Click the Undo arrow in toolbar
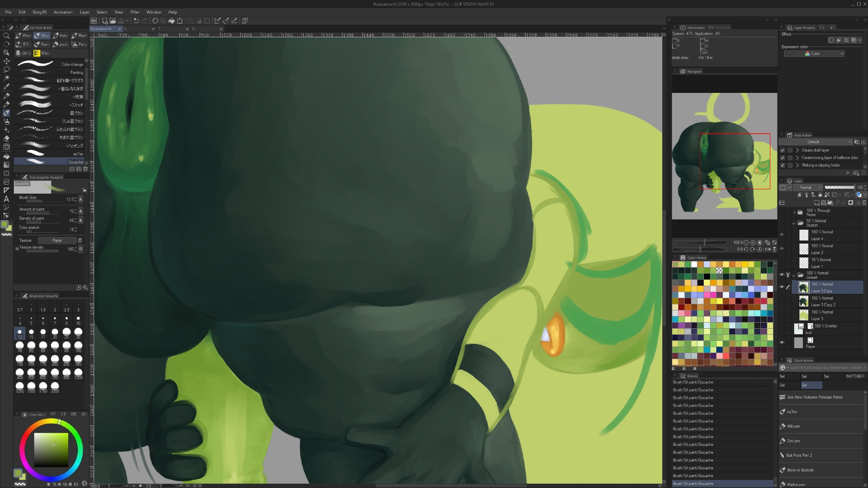868x488 pixels. pos(136,20)
